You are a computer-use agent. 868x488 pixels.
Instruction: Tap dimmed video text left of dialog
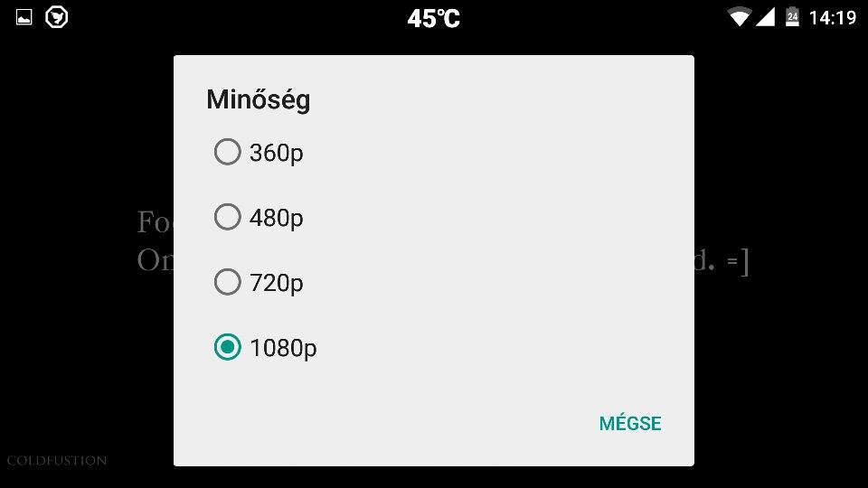coord(155,240)
